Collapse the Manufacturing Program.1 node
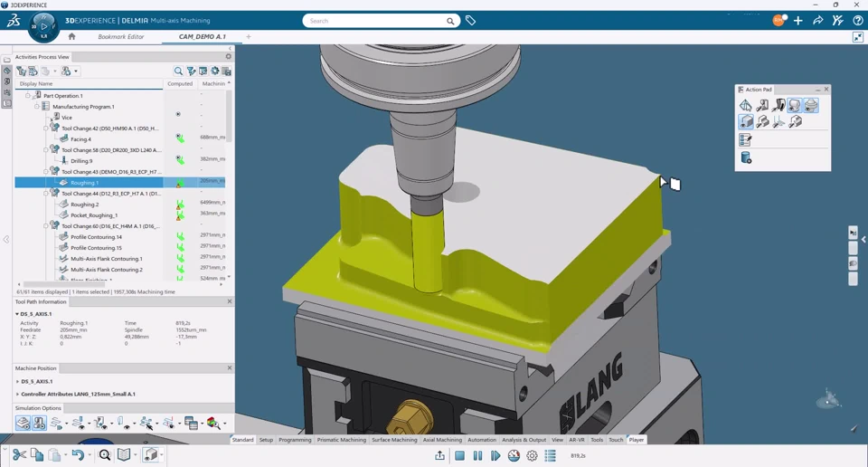The width and height of the screenshot is (868, 467). pos(36,107)
